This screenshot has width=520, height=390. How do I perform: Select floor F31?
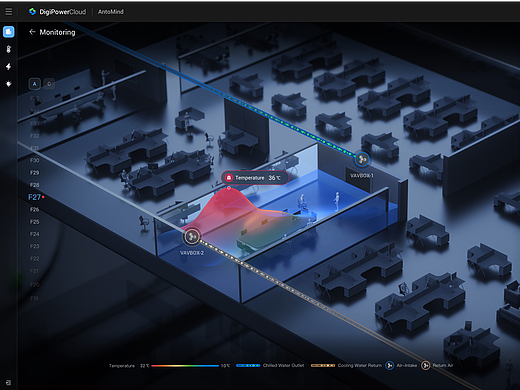pyautogui.click(x=35, y=148)
